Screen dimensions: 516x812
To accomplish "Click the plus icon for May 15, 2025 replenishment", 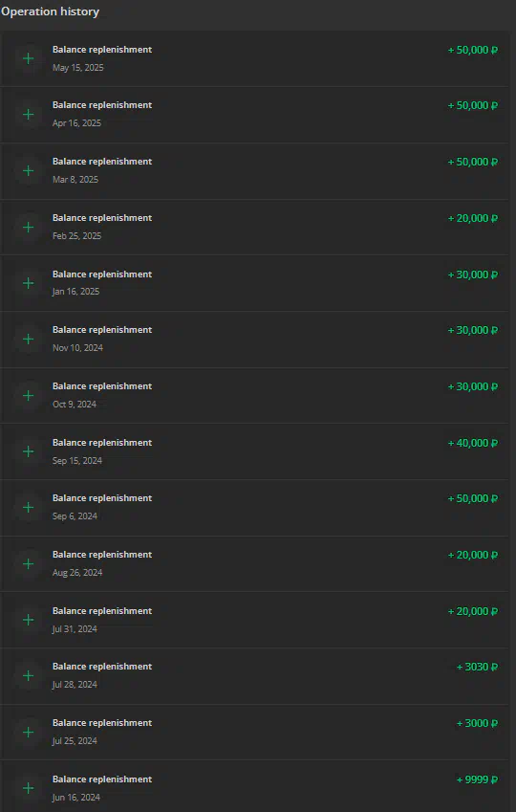I will (x=28, y=58).
